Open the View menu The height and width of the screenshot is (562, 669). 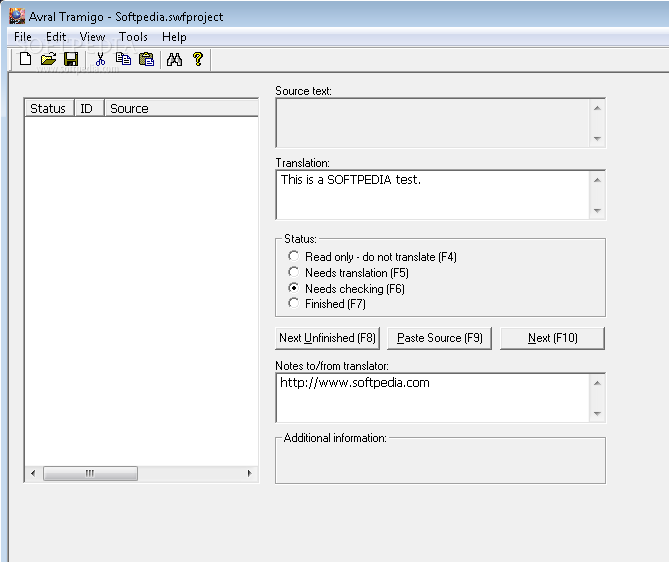(x=92, y=37)
